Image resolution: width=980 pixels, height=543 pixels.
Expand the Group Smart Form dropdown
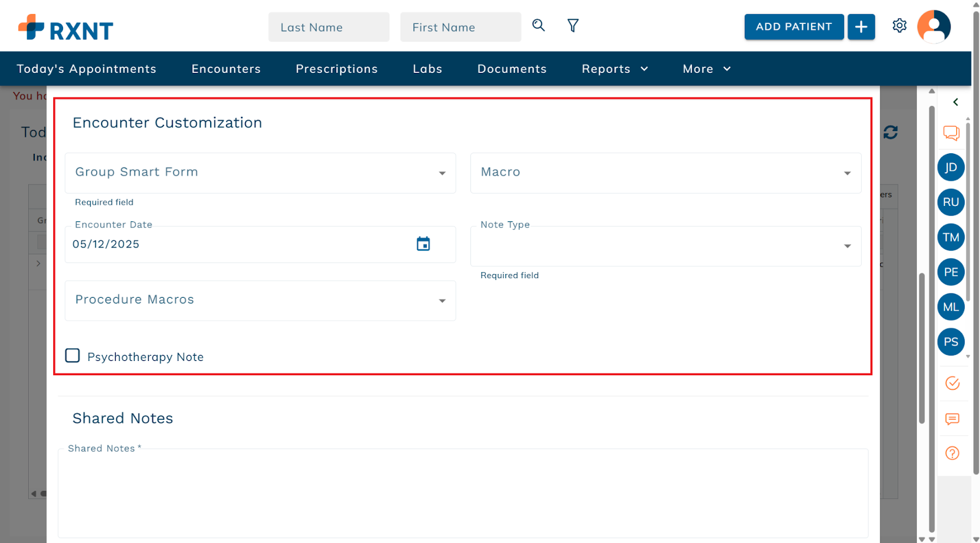(260, 173)
